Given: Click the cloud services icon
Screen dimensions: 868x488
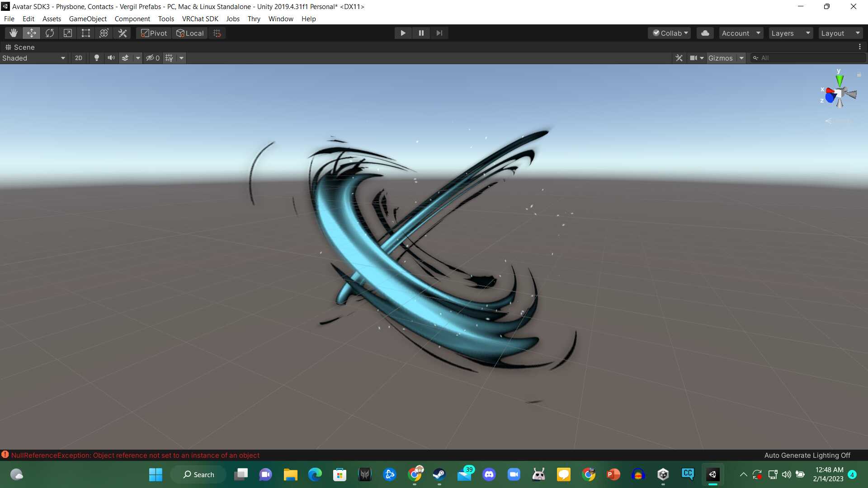Looking at the screenshot, I should pos(705,33).
